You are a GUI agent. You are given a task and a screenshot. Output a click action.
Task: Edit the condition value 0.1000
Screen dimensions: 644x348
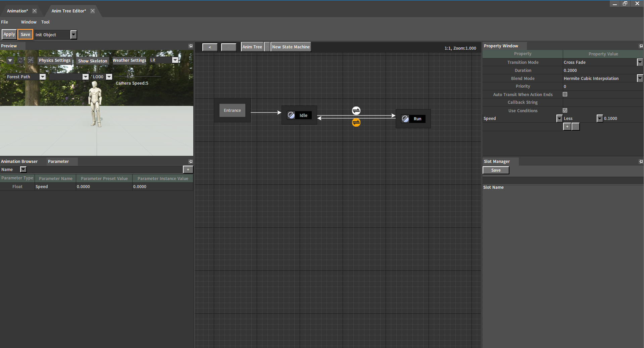coord(623,118)
